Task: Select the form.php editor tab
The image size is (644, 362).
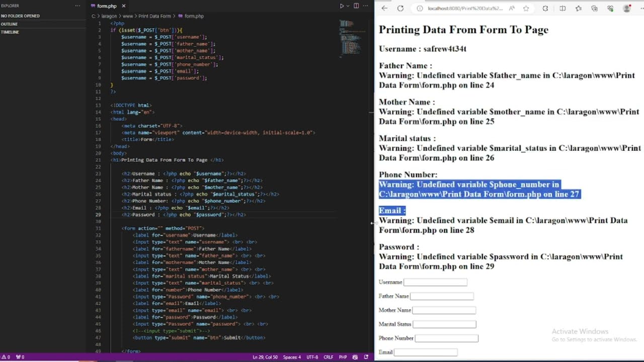Action: pos(106,6)
